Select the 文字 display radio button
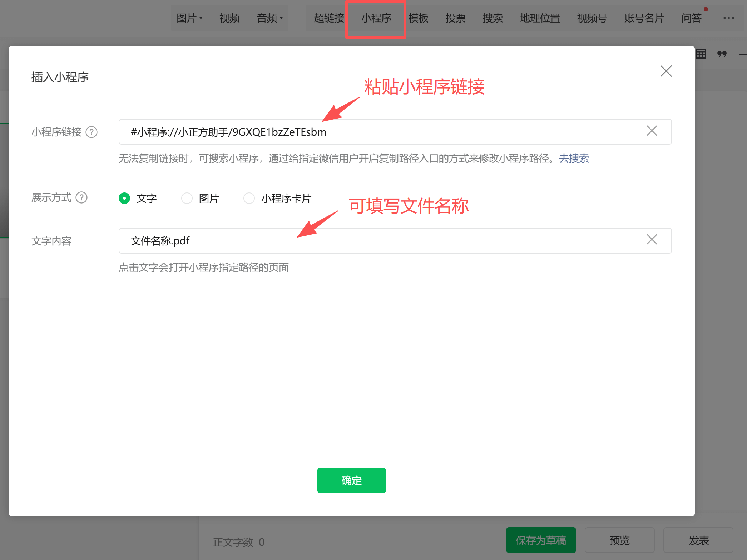This screenshot has height=560, width=747. click(x=124, y=198)
